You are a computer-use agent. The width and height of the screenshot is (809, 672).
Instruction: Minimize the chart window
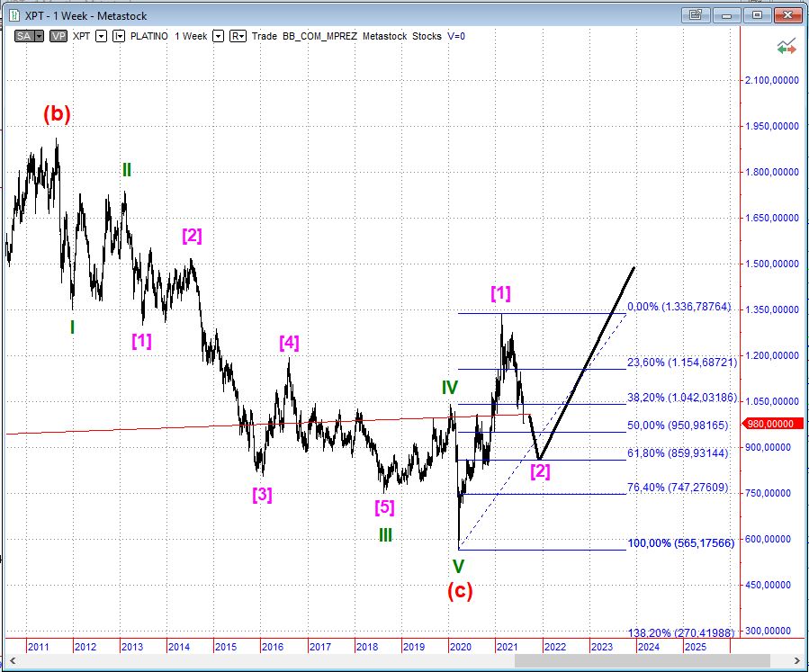(x=726, y=15)
